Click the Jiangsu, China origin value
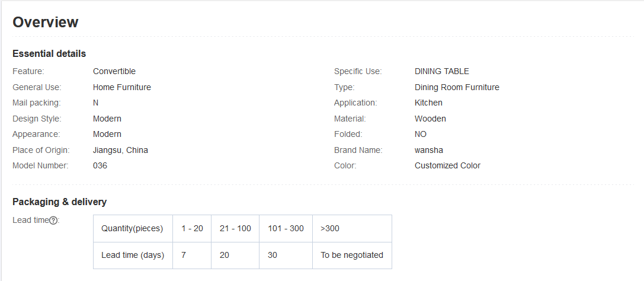644x281 pixels. (x=120, y=150)
